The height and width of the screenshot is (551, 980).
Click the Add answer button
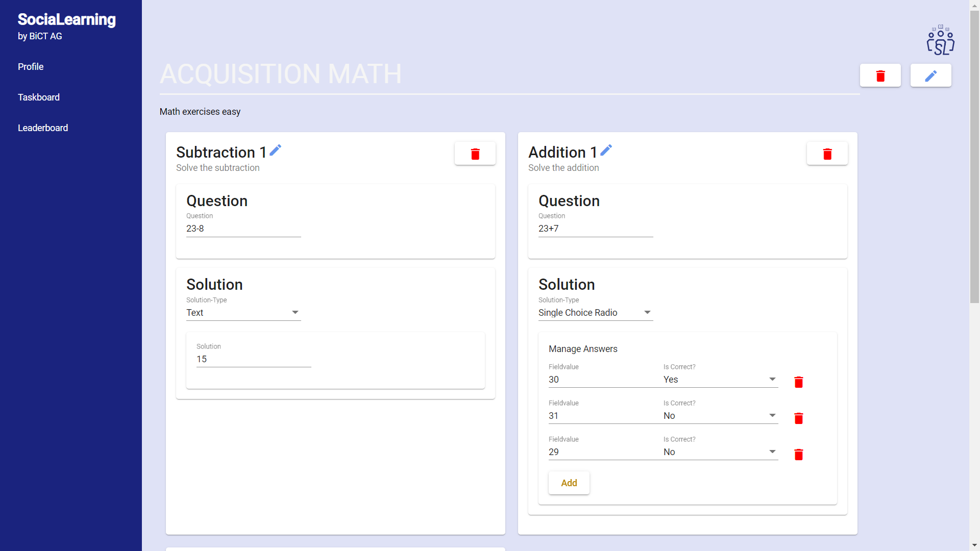(569, 483)
